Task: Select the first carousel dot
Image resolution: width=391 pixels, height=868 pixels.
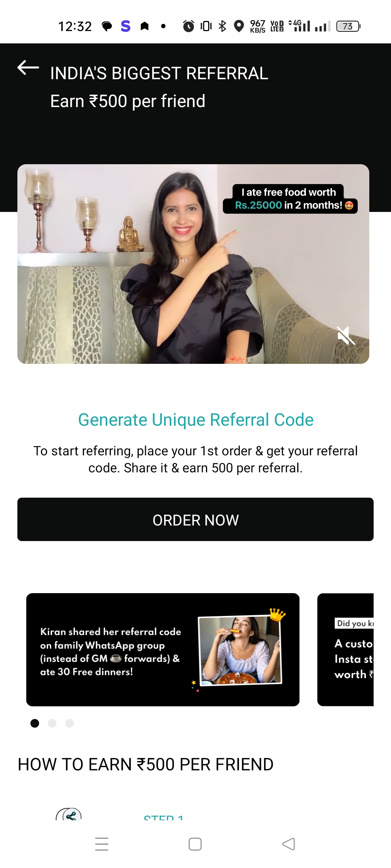Action: pos(35,723)
